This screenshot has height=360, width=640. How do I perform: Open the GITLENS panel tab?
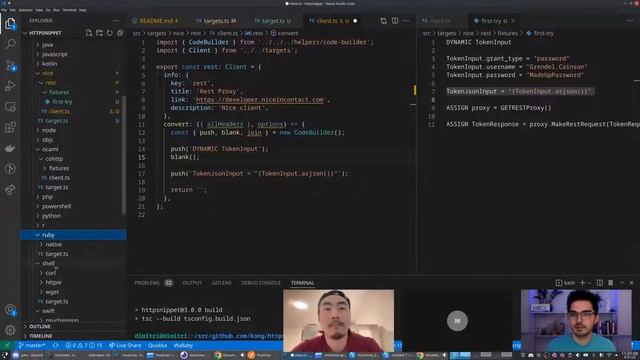222,283
